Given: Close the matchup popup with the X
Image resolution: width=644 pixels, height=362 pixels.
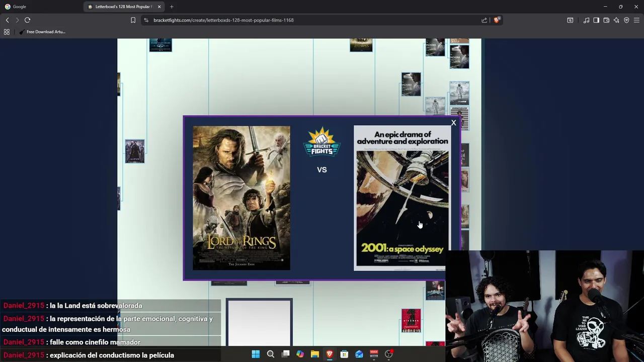Looking at the screenshot, I should [453, 123].
